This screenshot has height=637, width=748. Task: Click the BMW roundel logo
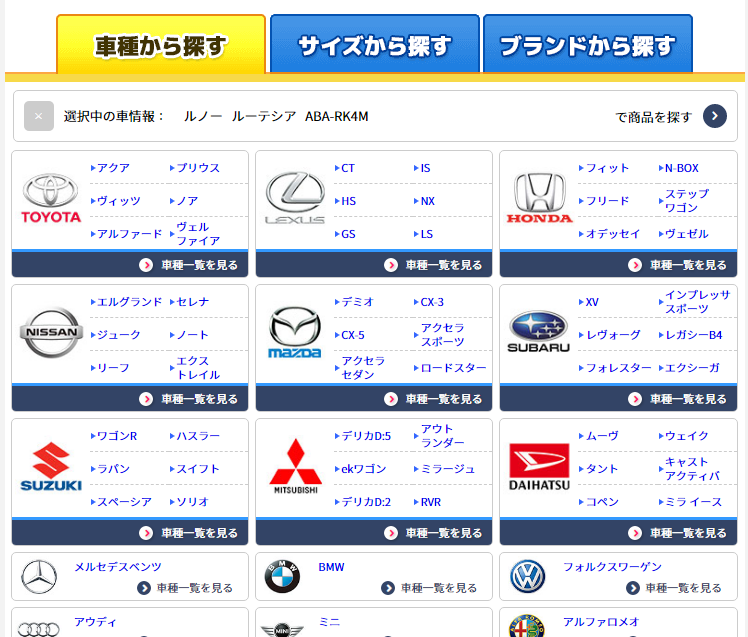pos(282,576)
